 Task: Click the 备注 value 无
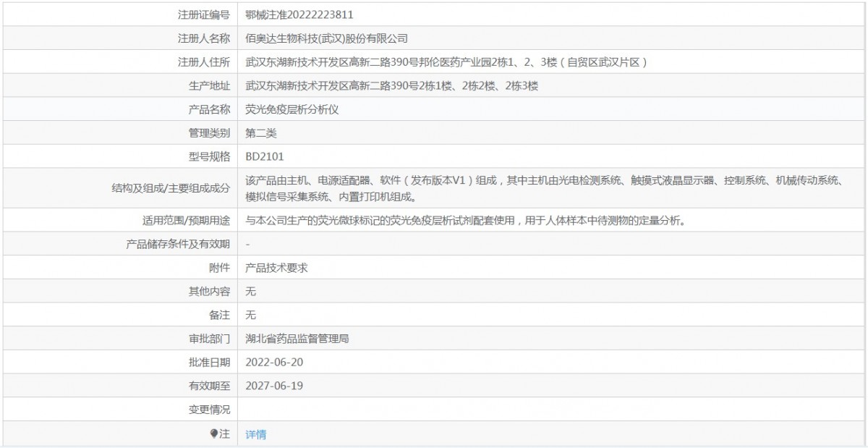pos(251,315)
